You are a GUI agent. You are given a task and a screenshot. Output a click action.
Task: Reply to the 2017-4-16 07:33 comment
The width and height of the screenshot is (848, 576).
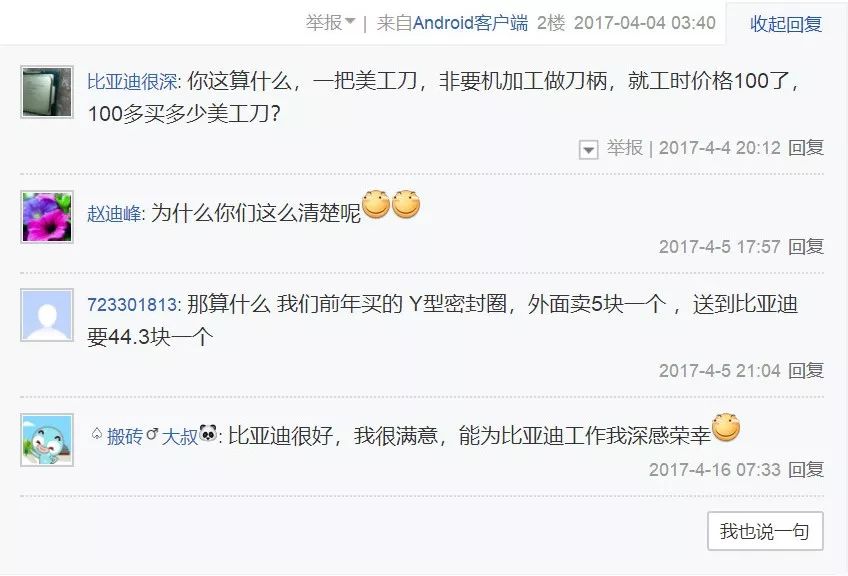pos(806,469)
